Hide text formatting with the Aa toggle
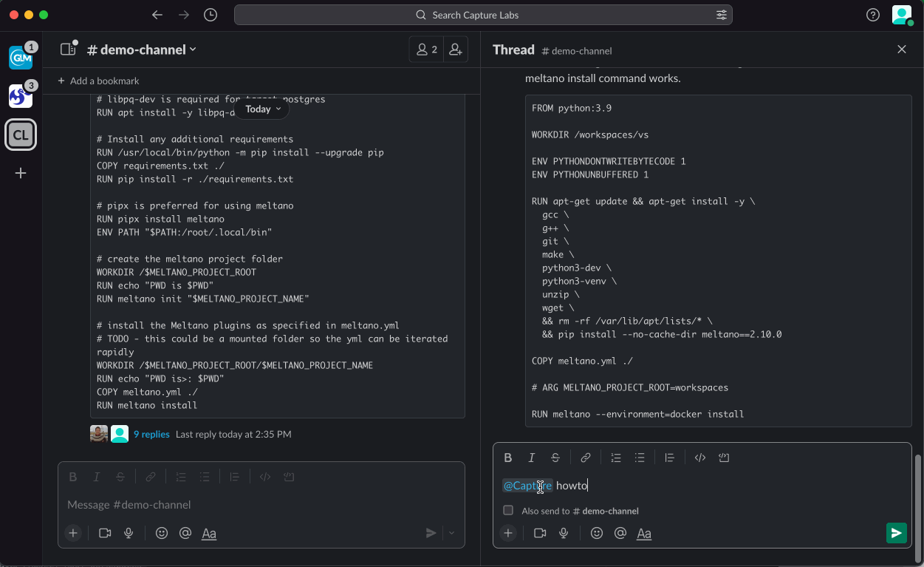 click(x=643, y=533)
